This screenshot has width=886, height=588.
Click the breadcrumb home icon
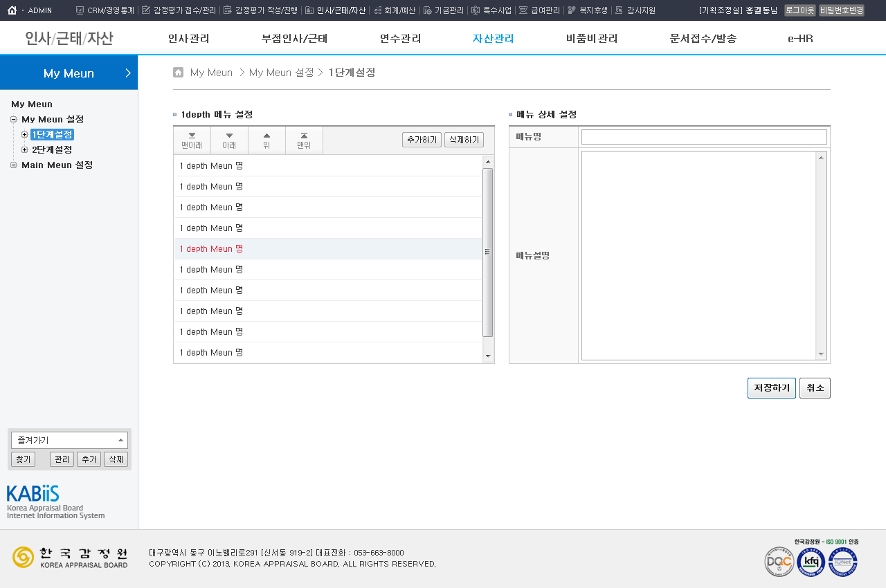178,72
